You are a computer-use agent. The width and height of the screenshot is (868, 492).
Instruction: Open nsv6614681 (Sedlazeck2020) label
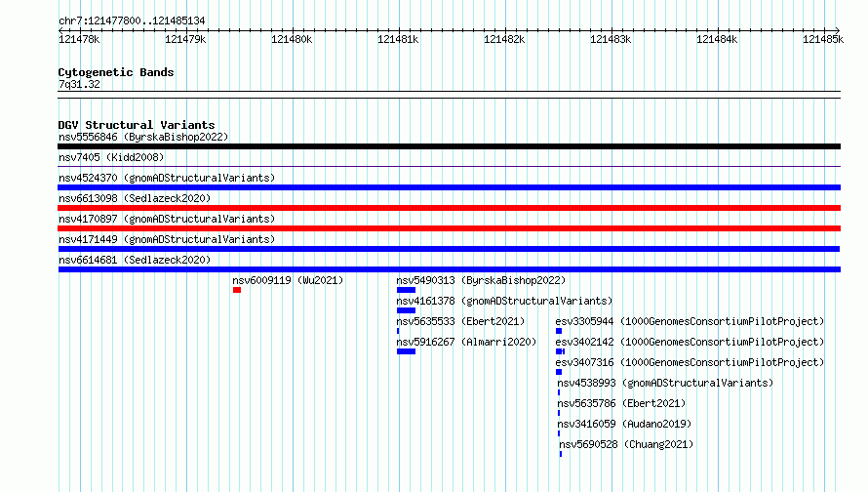point(135,260)
